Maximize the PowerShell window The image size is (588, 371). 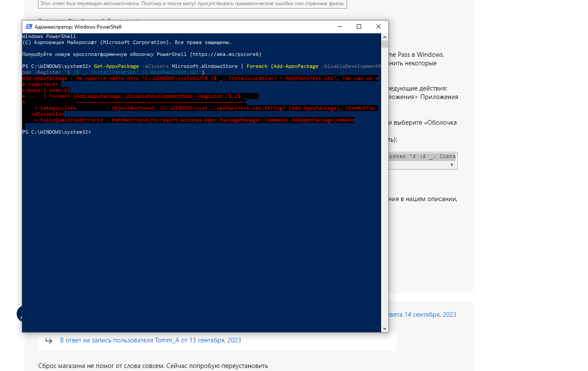coord(359,26)
